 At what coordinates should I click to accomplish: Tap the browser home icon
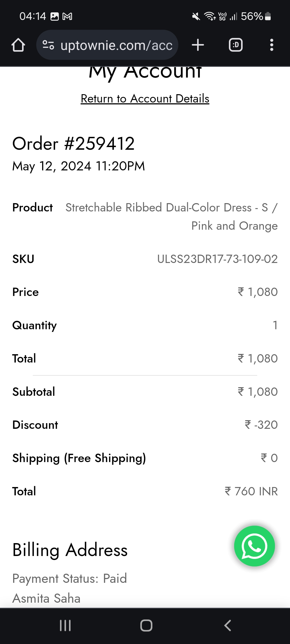pyautogui.click(x=18, y=45)
